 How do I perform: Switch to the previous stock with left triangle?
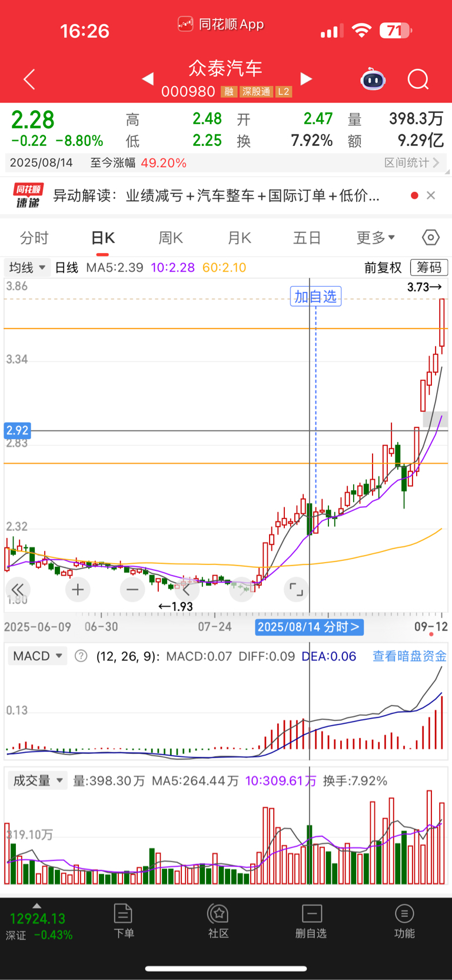coord(148,78)
